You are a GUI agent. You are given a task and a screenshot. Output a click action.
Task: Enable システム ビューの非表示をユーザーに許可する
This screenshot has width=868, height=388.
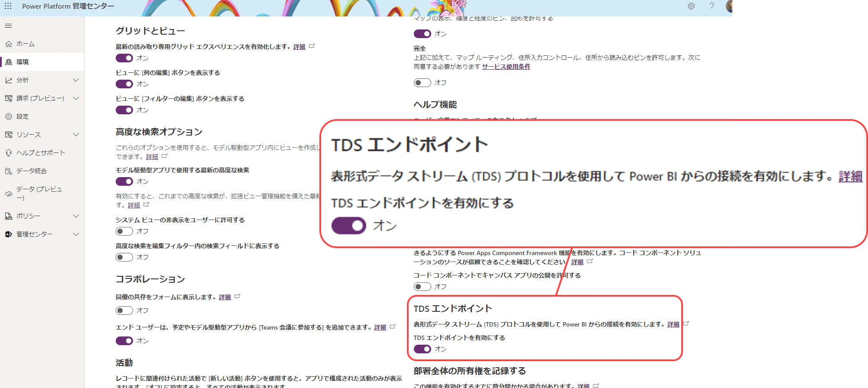(x=124, y=231)
